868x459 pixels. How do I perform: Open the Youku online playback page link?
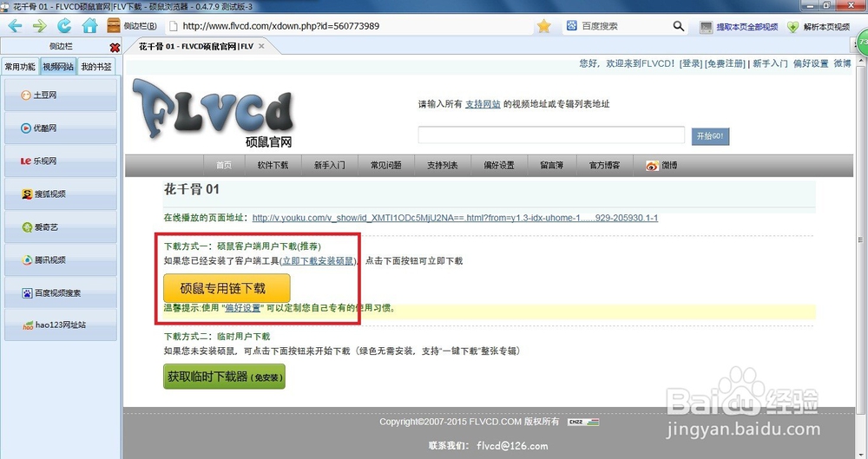point(455,218)
